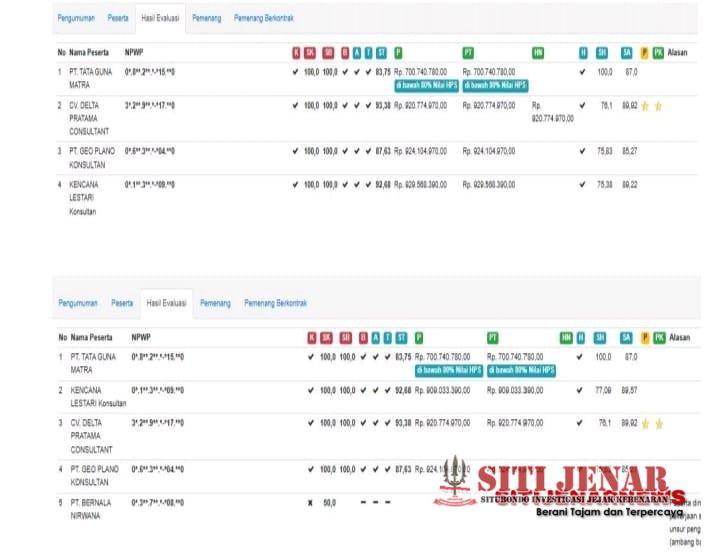The image size is (720, 552).
Task: Go to the Pemenang tab in the top panel
Action: click(209, 18)
